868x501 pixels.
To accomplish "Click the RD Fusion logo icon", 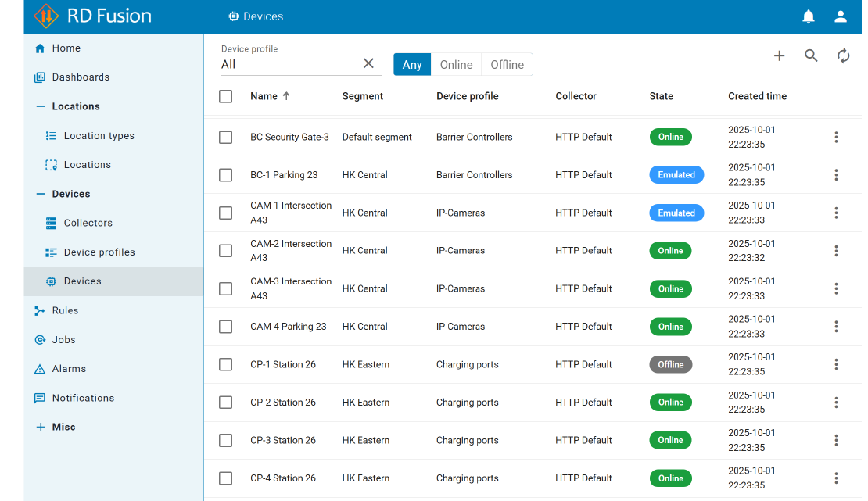I will (x=46, y=16).
